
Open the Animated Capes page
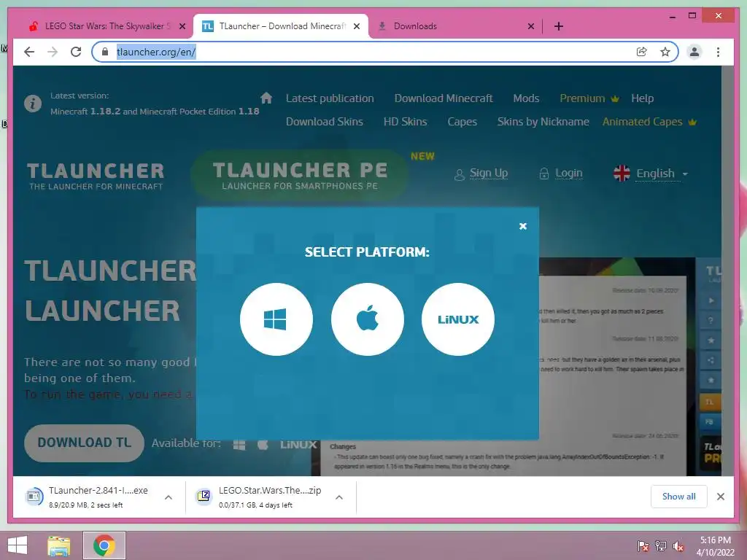tap(649, 122)
